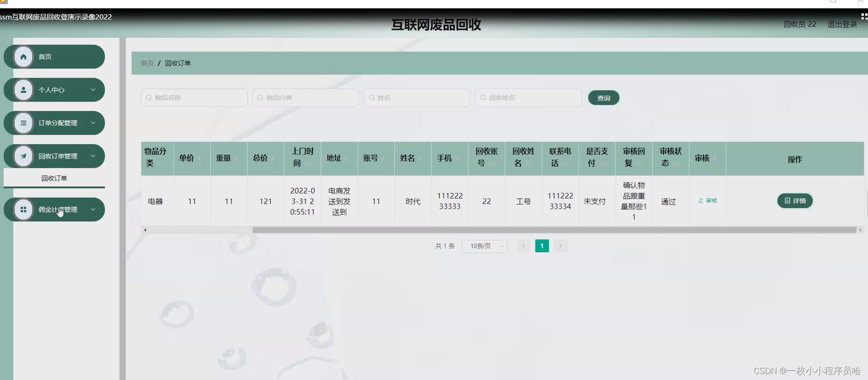Click the 上门时间 column header
This screenshot has width=868, height=380.
[303, 159]
